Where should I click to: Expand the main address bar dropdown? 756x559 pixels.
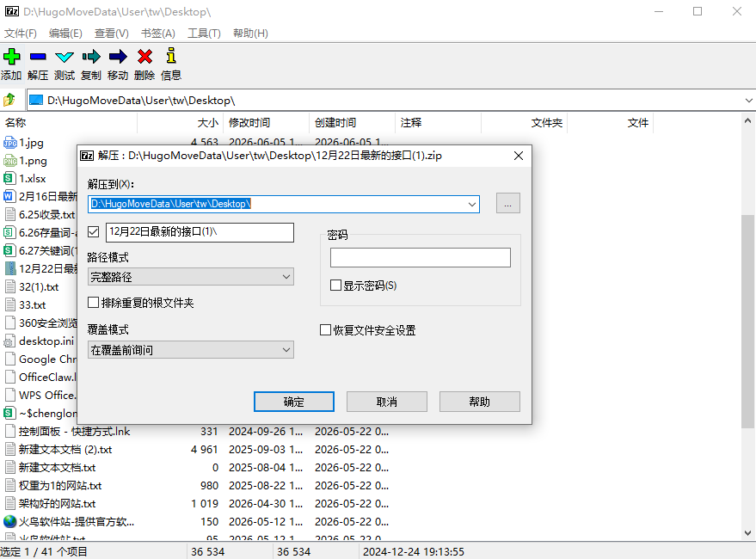748,101
